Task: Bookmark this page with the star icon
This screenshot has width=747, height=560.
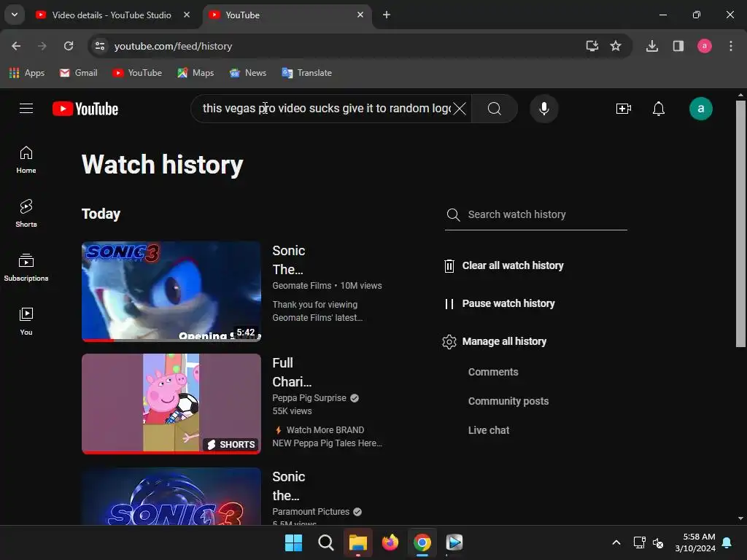Action: [616, 46]
